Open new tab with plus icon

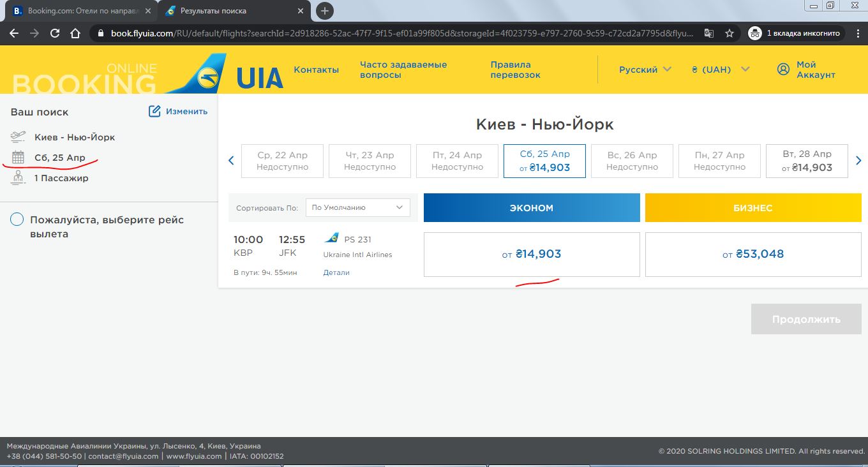(x=325, y=11)
